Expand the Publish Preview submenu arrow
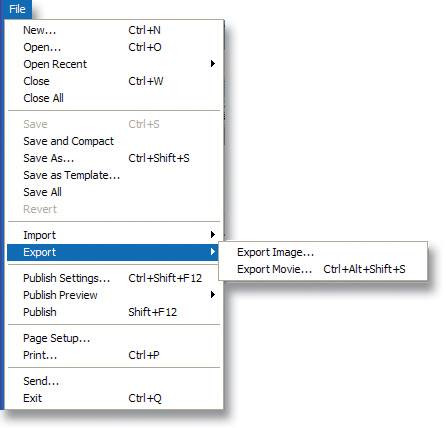 tap(212, 295)
